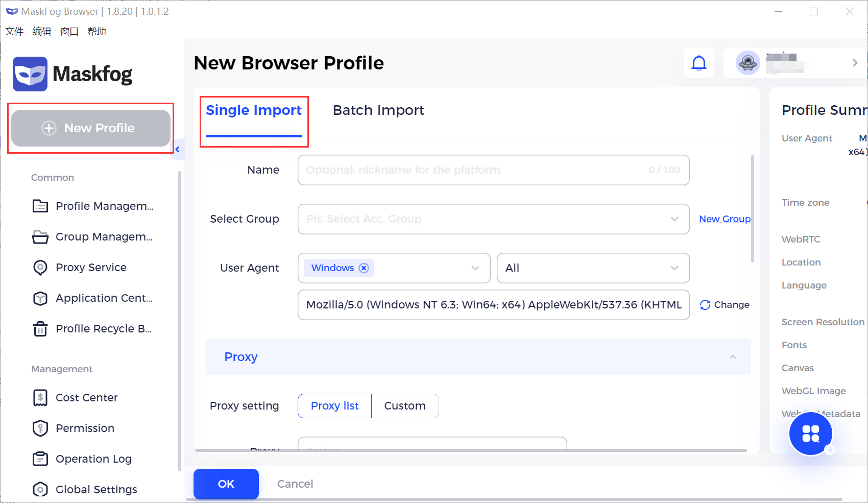
Task: Open the notifications bell
Action: 699,63
